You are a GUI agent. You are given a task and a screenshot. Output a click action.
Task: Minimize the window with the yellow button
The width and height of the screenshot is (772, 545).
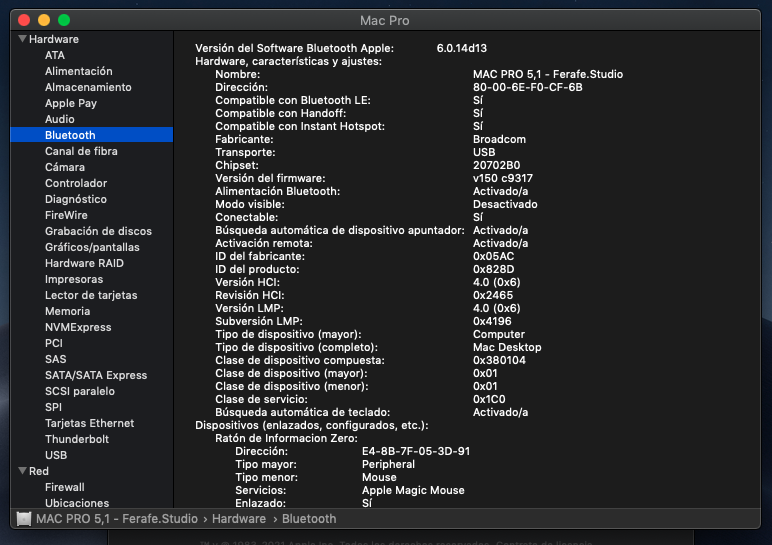(44, 20)
